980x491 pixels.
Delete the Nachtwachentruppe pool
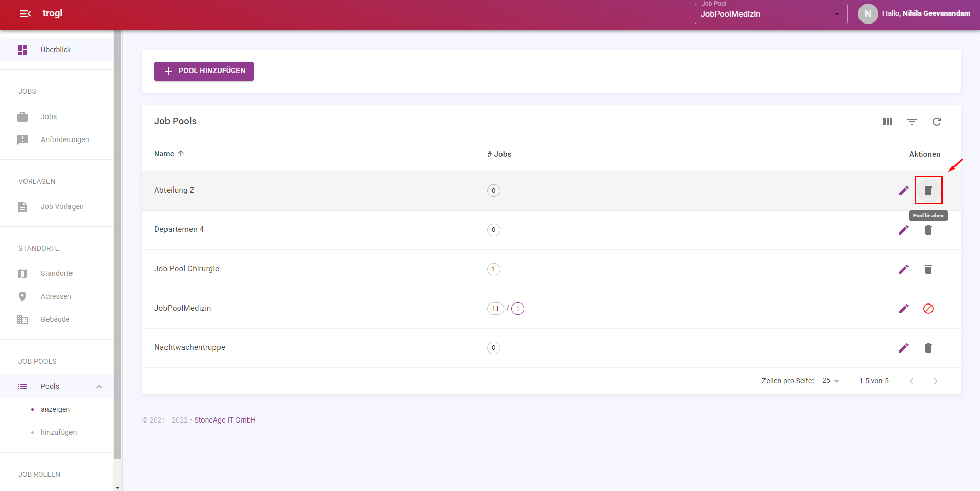pyautogui.click(x=928, y=348)
